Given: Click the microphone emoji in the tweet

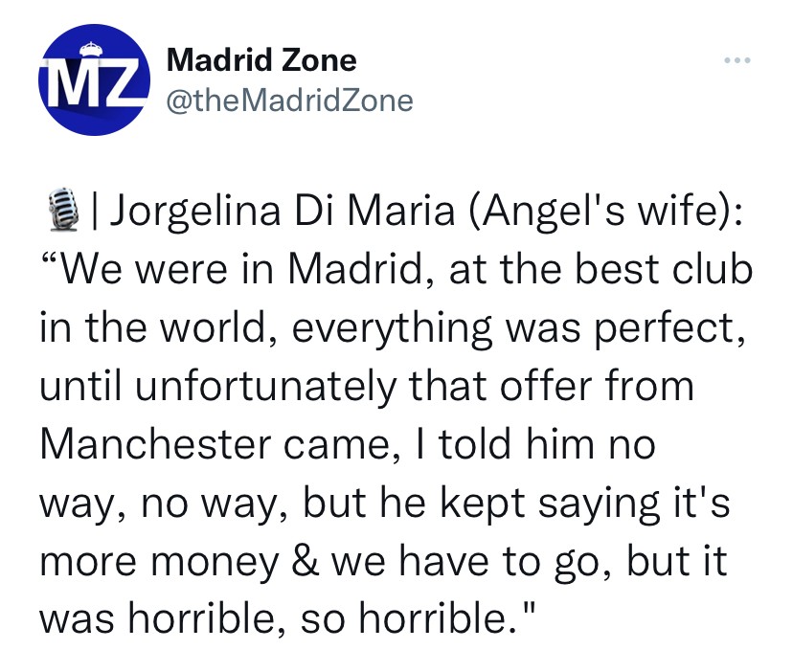Looking at the screenshot, I should [61, 211].
